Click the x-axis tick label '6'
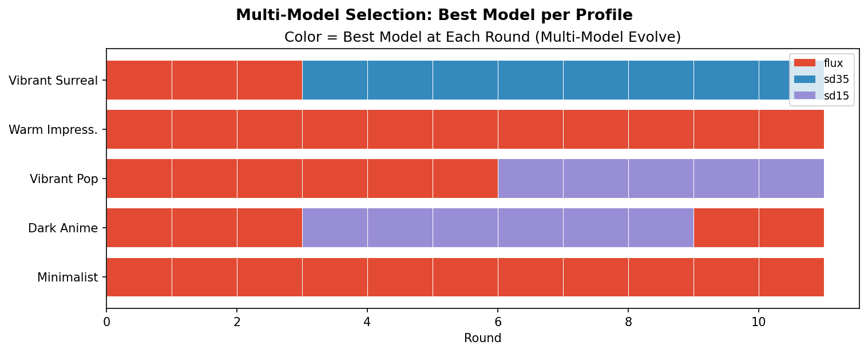Image resolution: width=868 pixels, height=353 pixels. [498, 322]
